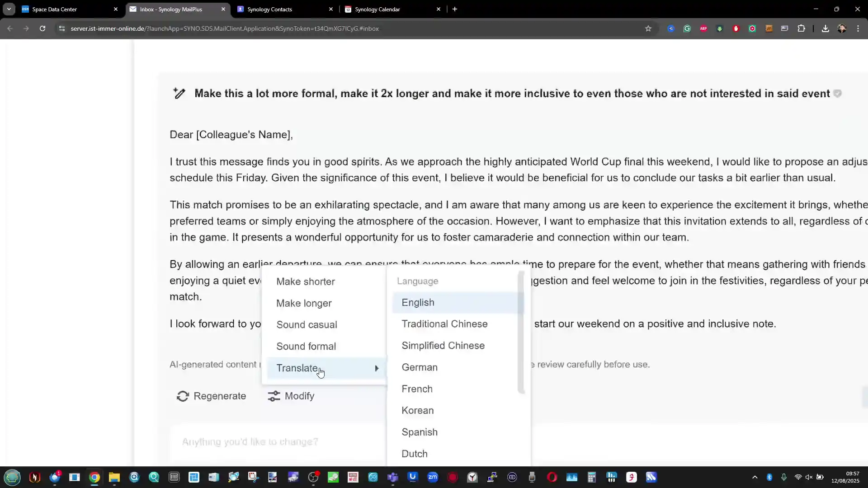Open the Chrome profile avatar
This screenshot has height=488, width=868.
pos(842,28)
